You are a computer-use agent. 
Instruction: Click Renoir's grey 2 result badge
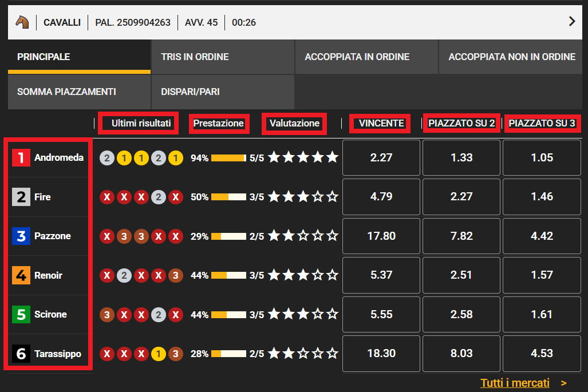point(124,275)
